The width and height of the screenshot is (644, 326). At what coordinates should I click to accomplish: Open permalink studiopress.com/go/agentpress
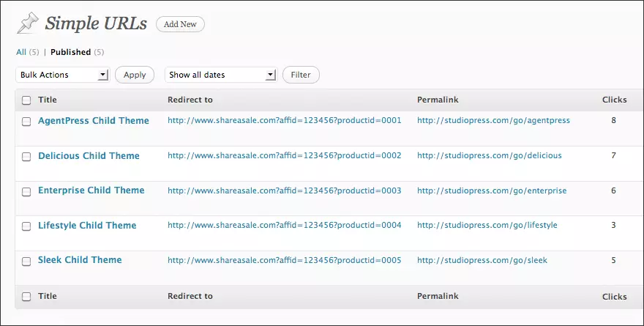click(x=493, y=120)
